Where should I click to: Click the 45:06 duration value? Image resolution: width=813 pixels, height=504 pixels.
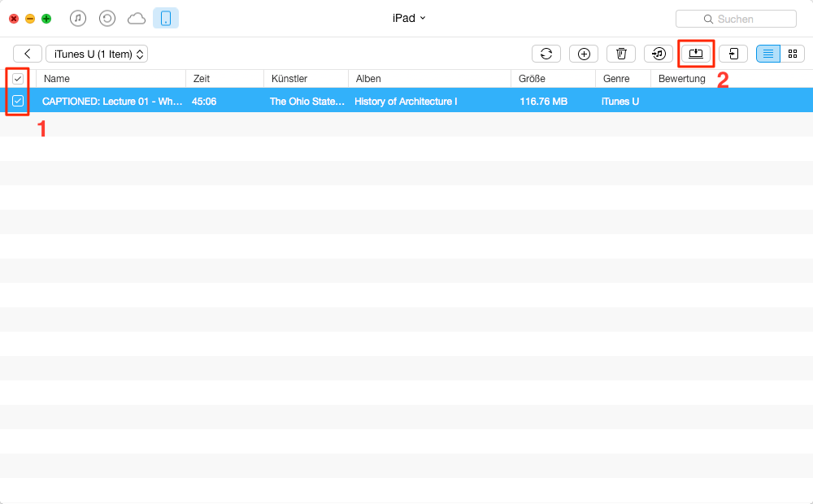204,102
